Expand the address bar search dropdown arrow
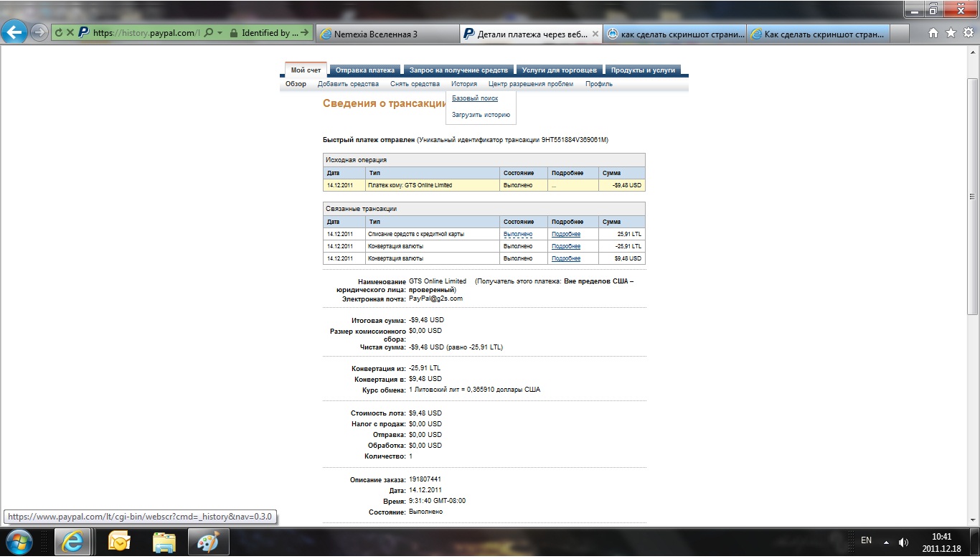The width and height of the screenshot is (980, 559). pos(220,33)
